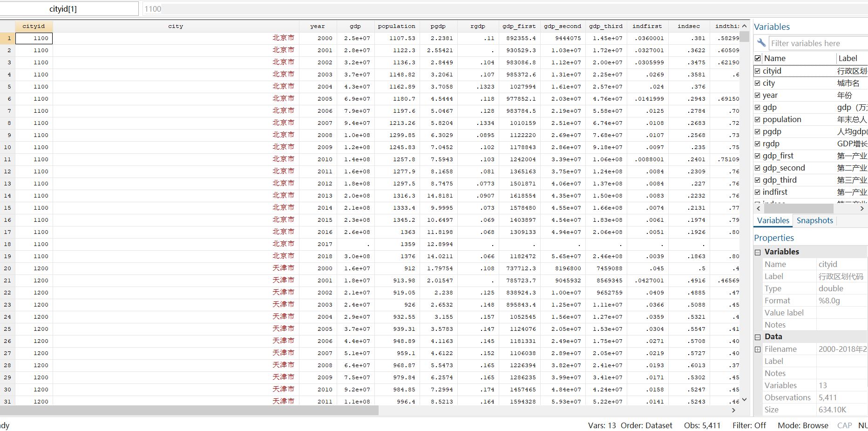Click the data grid's horizontal scroll right arrow

click(x=733, y=410)
